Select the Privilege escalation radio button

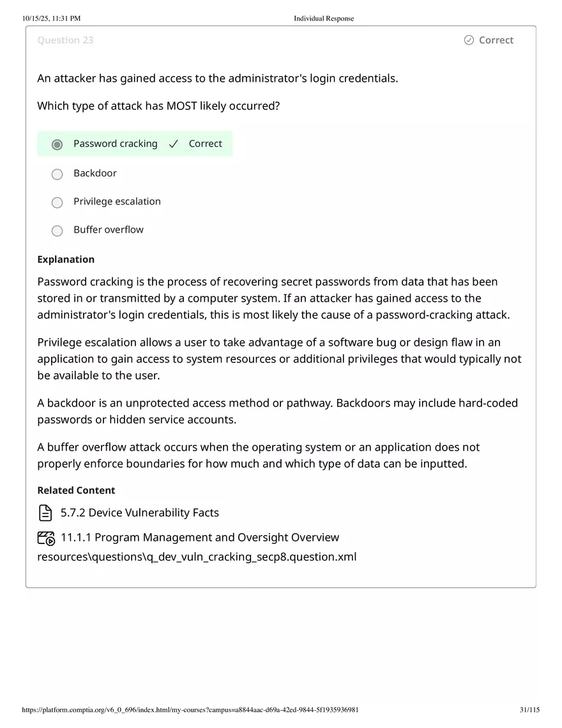57,202
